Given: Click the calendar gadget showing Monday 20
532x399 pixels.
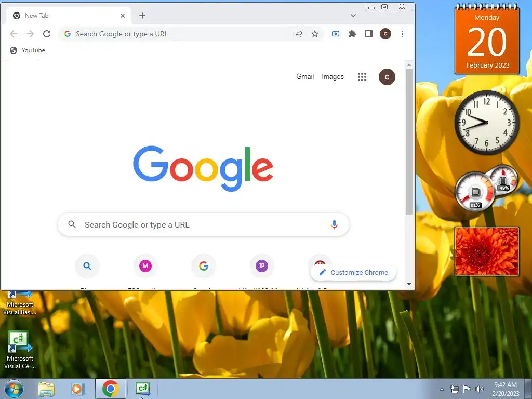Looking at the screenshot, I should pyautogui.click(x=487, y=38).
